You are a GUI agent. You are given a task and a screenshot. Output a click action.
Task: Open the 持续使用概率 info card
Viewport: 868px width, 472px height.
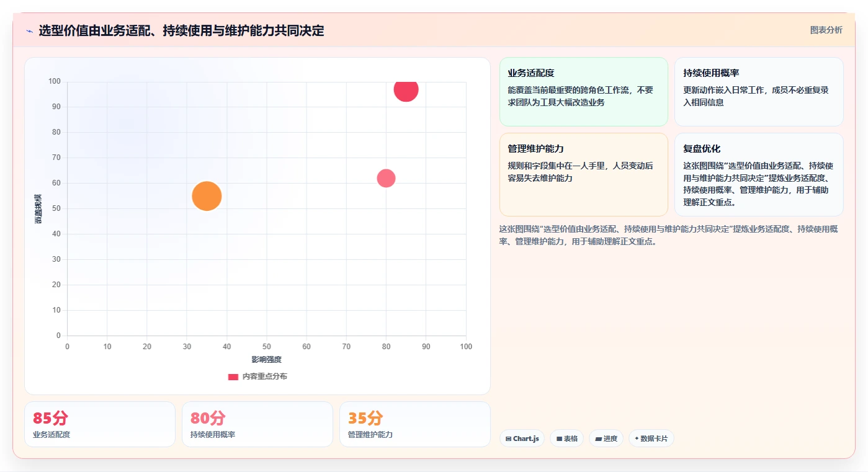tap(759, 92)
